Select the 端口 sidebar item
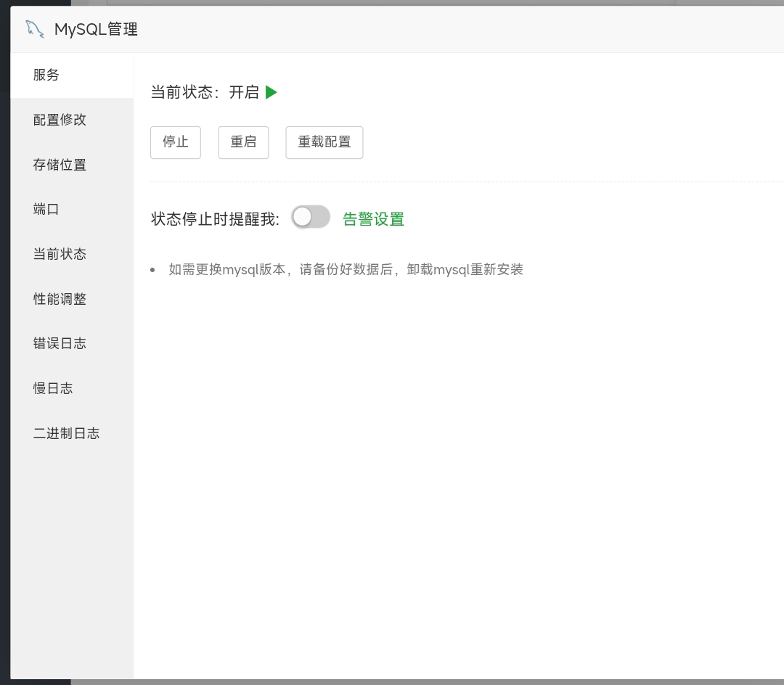This screenshot has width=784, height=685. point(46,210)
